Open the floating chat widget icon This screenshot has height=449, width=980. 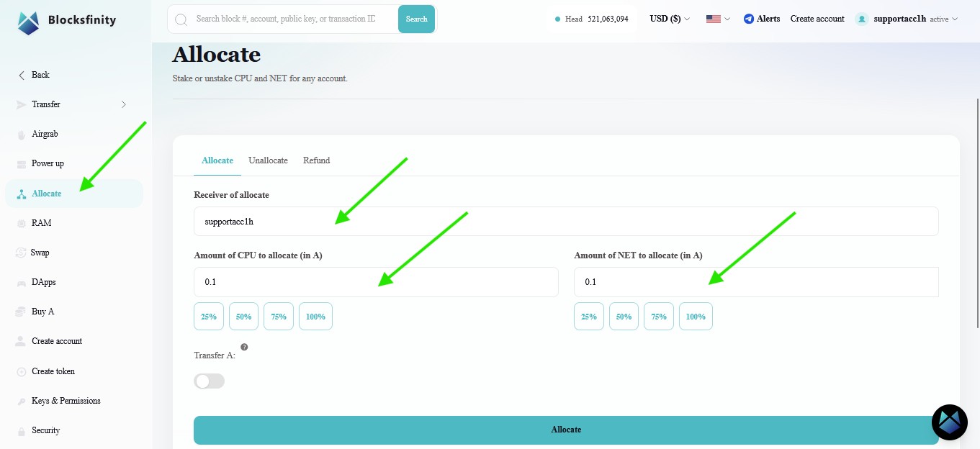pyautogui.click(x=950, y=422)
